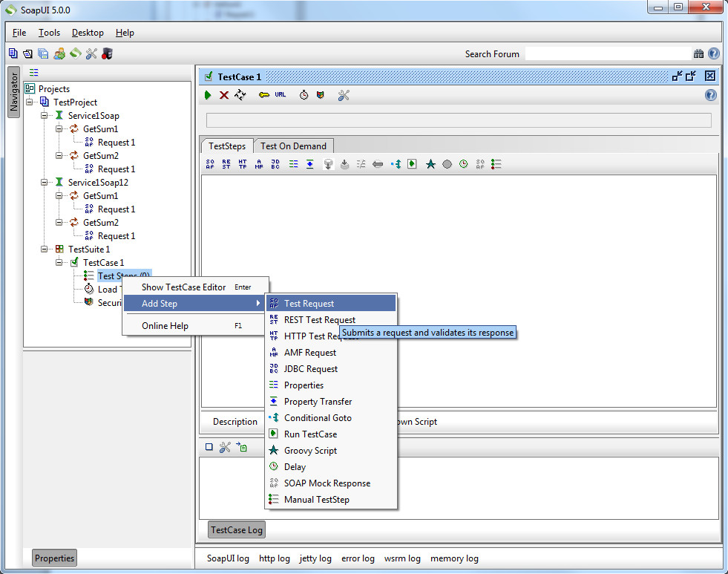Click the TestCase options tools icon
The height and width of the screenshot is (574, 728).
pyautogui.click(x=344, y=95)
